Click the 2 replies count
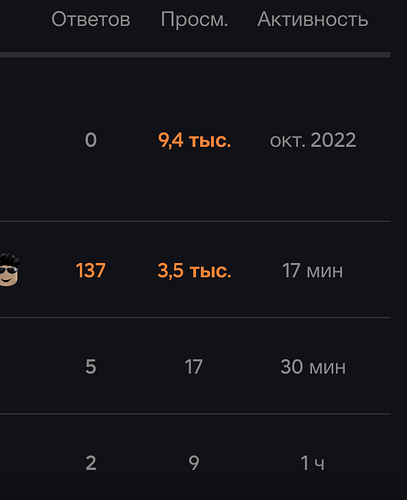The width and height of the screenshot is (407, 500). click(x=91, y=463)
